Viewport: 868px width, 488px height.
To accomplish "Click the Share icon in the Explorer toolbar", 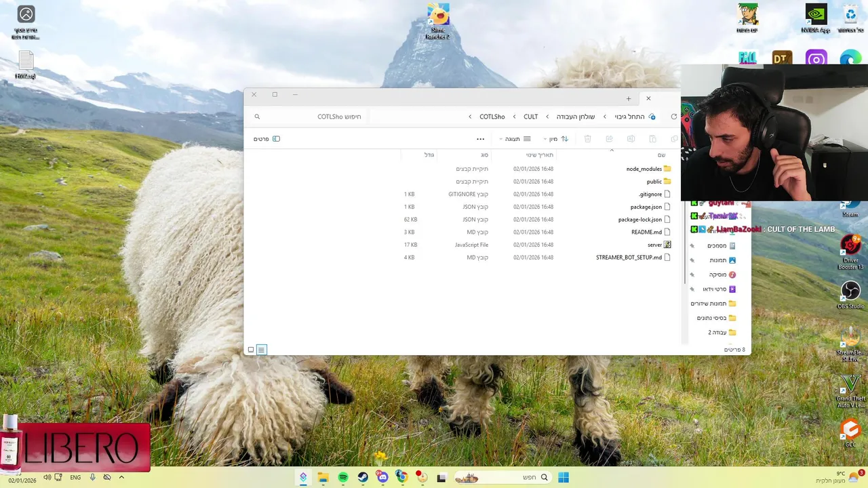I will tap(609, 139).
